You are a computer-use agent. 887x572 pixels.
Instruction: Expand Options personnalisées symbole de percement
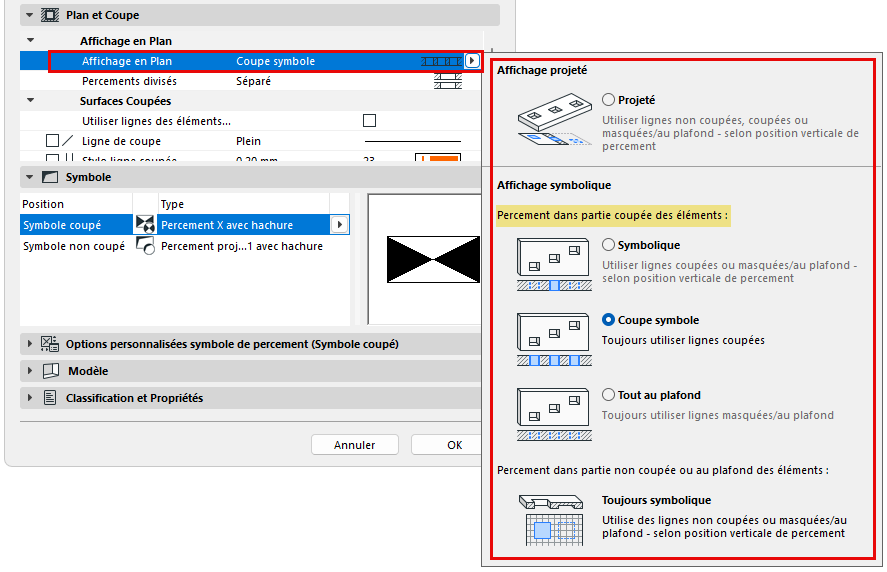[29, 344]
